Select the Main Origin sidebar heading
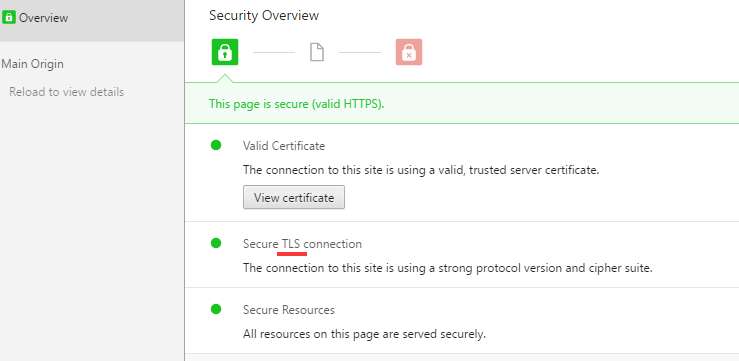 point(33,64)
